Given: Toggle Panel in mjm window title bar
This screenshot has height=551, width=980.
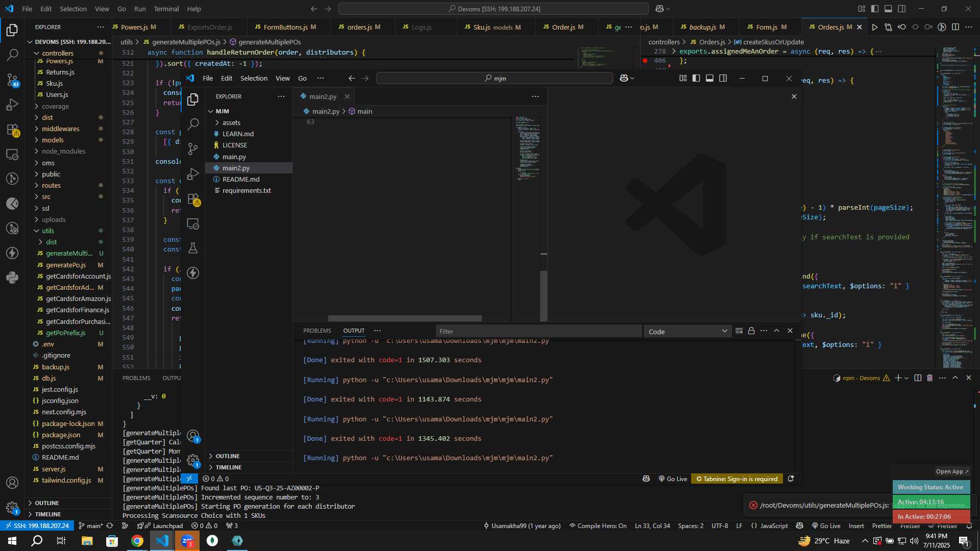Looking at the screenshot, I should (x=709, y=78).
